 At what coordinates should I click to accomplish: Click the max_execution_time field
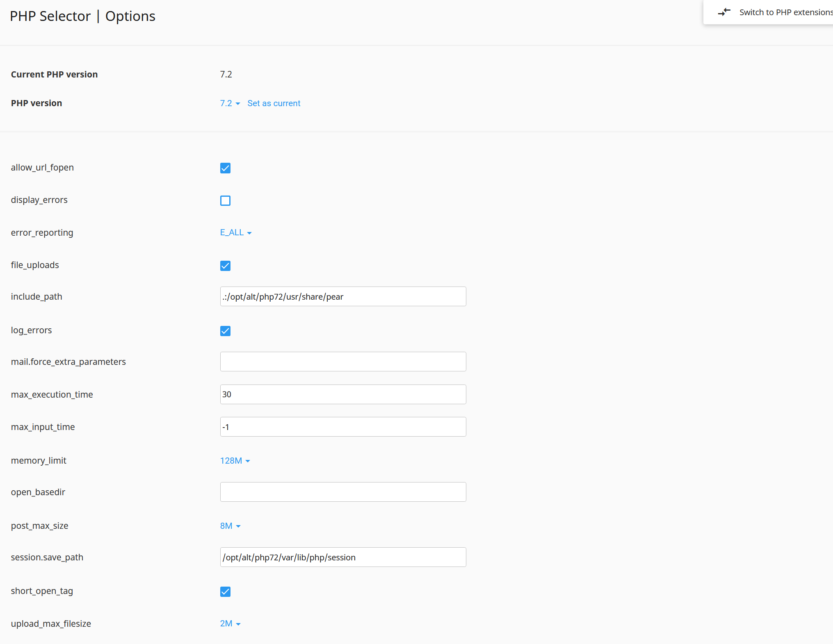point(343,394)
